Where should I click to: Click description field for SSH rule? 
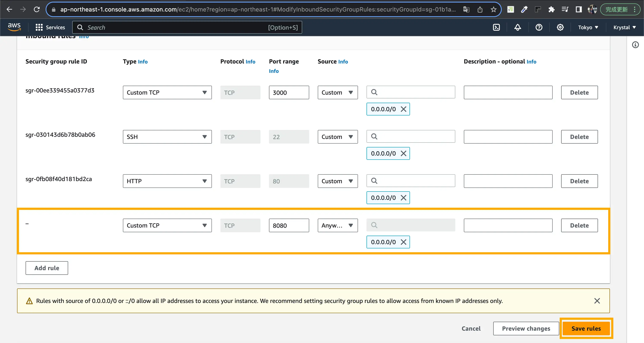(x=508, y=137)
